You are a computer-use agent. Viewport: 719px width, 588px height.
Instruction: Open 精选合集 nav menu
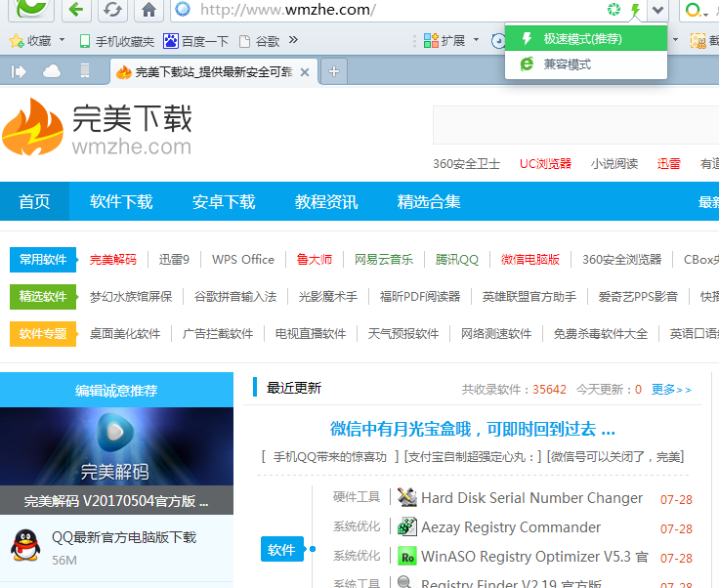[x=429, y=201]
